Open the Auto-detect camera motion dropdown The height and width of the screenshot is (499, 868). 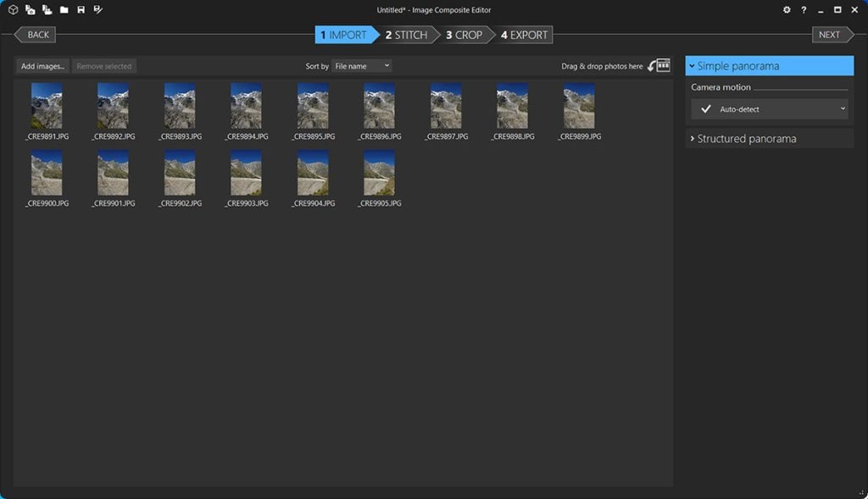[770, 109]
